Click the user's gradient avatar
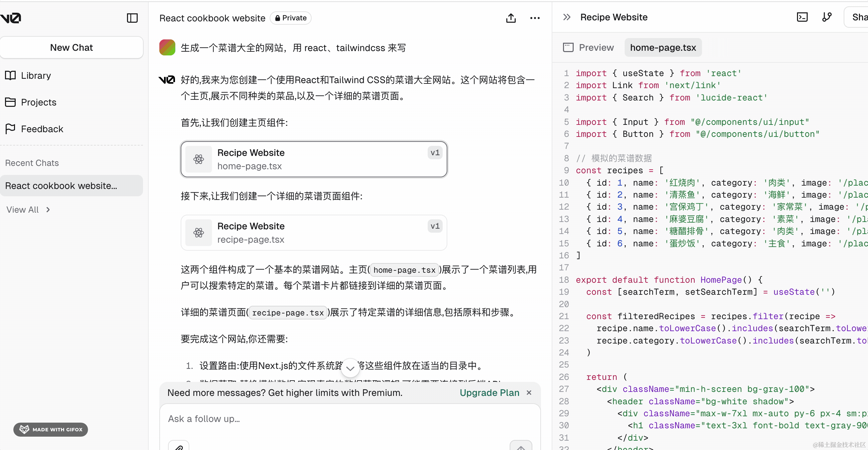This screenshot has height=450, width=868. click(167, 47)
